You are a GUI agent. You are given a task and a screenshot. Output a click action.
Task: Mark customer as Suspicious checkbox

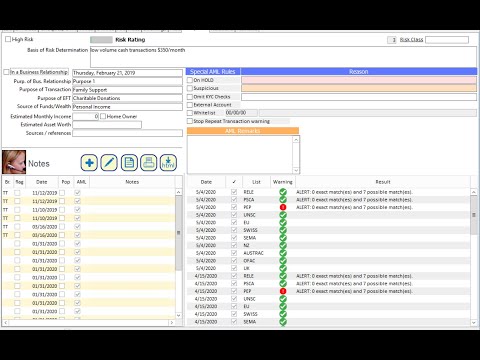pyautogui.click(x=190, y=88)
